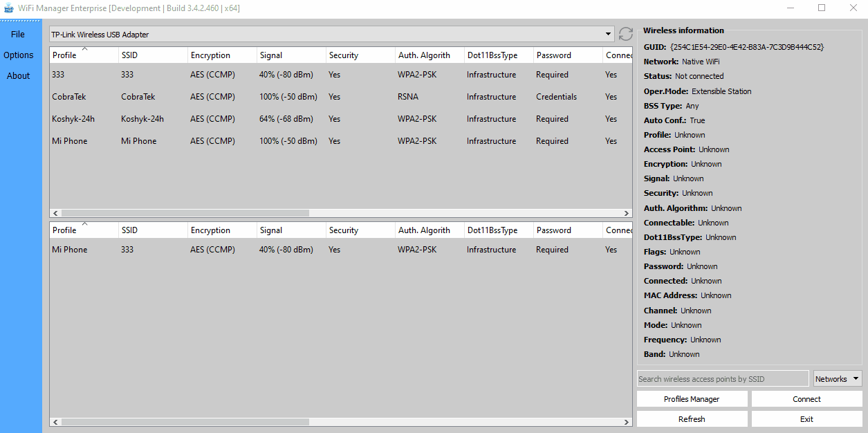Viewport: 868px width, 433px height.
Task: Sort lower table by Signal column
Action: 291,230
